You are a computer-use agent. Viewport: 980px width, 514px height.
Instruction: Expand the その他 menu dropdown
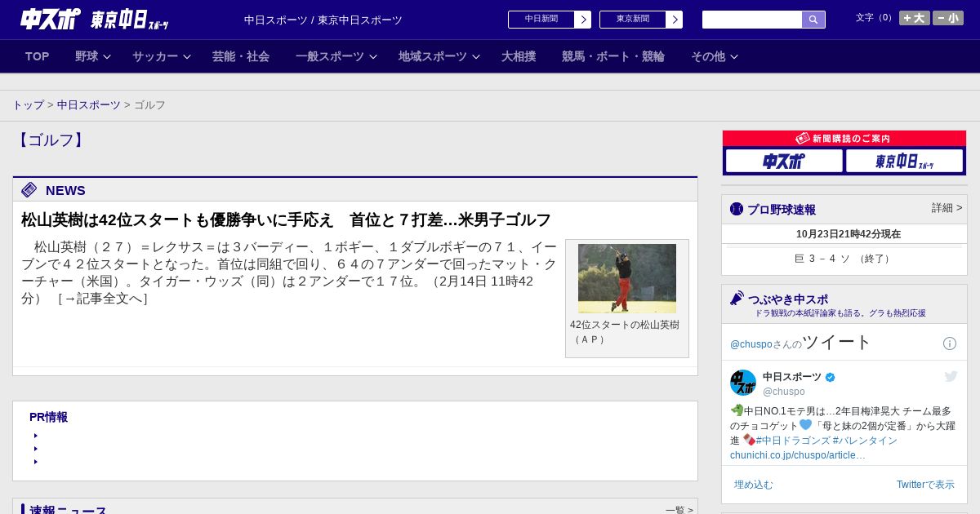pos(715,56)
